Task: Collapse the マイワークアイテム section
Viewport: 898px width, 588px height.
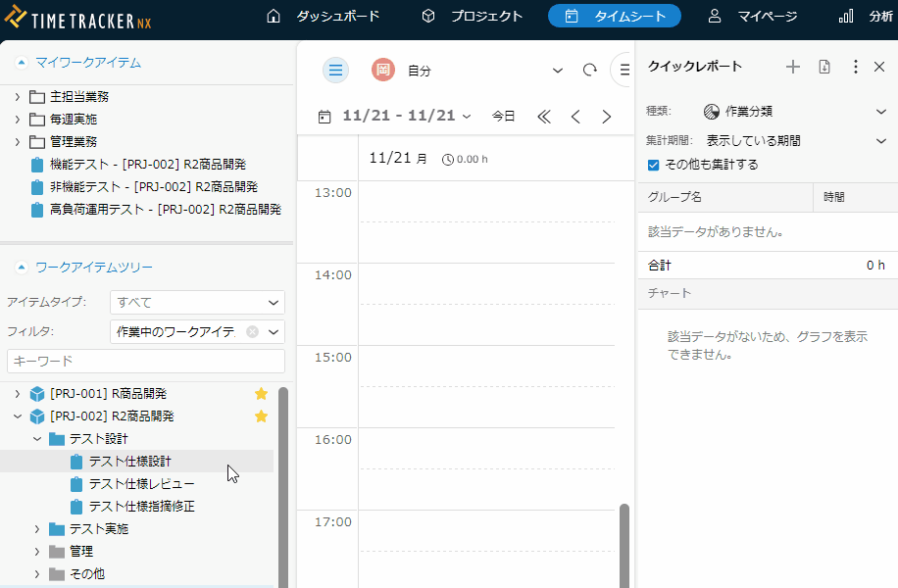Action: tap(21, 63)
